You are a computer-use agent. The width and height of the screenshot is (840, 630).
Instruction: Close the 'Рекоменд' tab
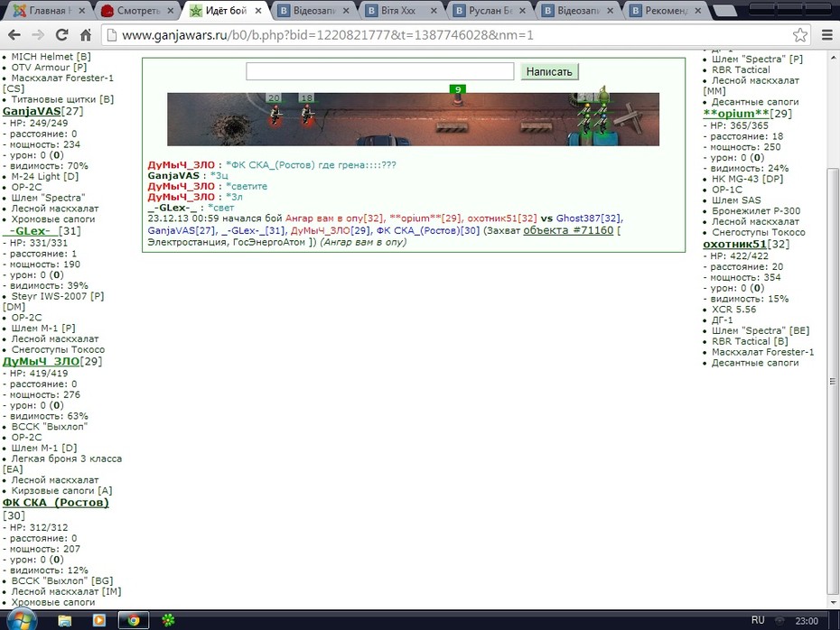point(697,11)
